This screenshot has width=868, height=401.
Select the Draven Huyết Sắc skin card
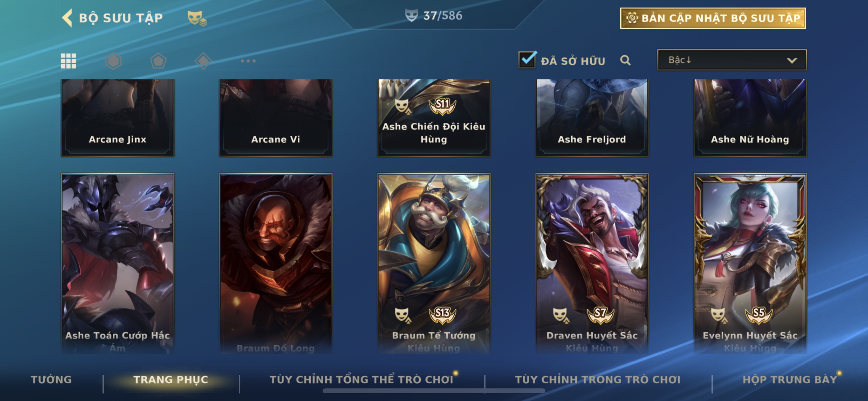point(592,263)
